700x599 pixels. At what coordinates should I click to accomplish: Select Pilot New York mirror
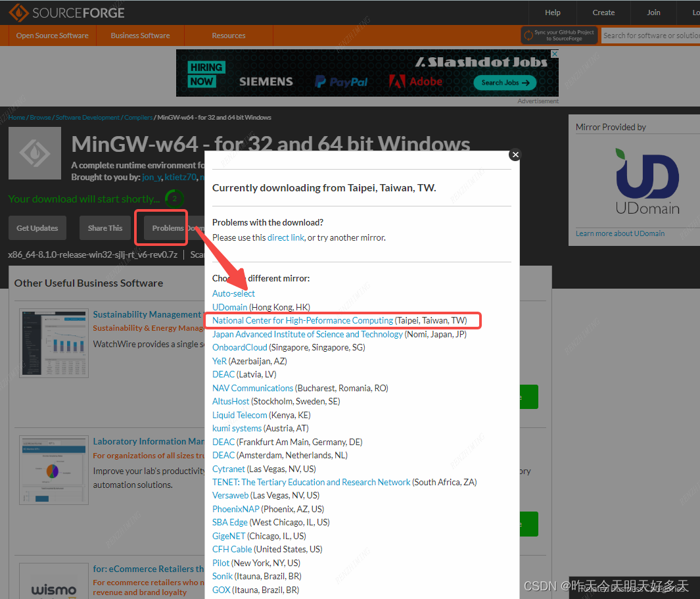tap(221, 563)
